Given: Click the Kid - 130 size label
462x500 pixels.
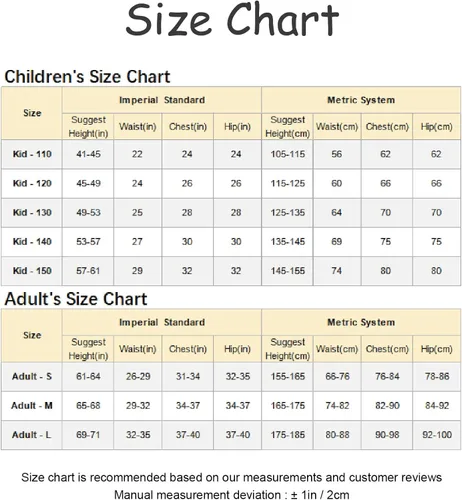Looking at the screenshot, I should click(32, 213).
